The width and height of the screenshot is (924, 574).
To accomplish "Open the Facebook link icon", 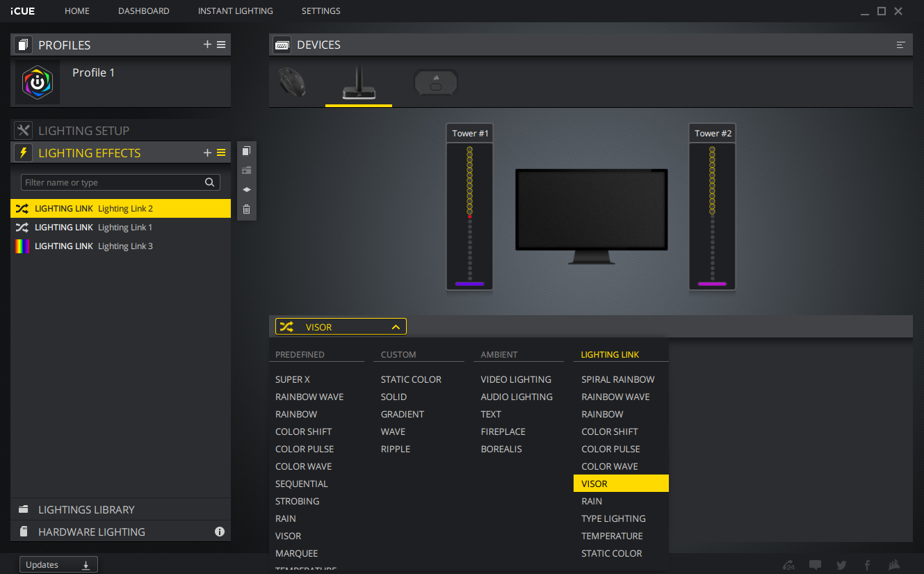I will [868, 565].
